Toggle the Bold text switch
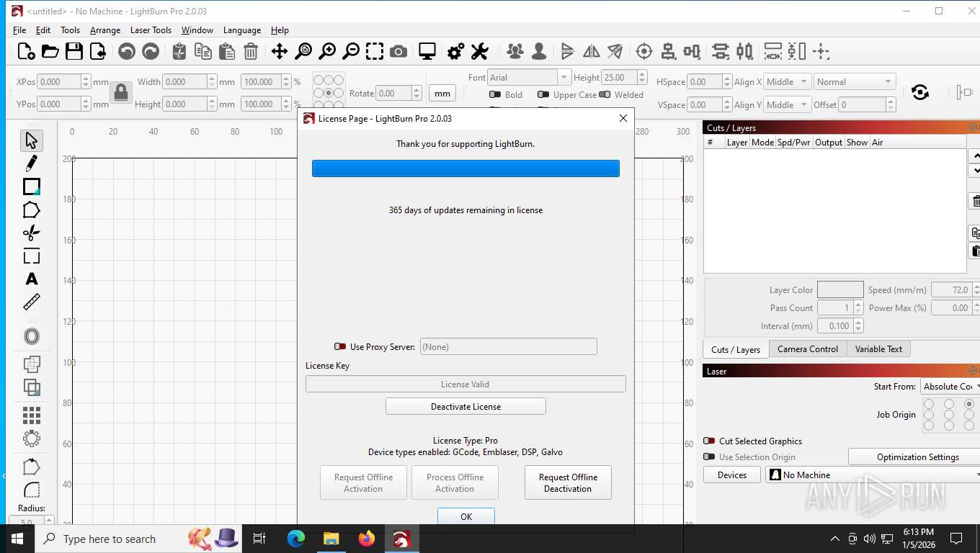Image resolution: width=980 pixels, height=553 pixels. pyautogui.click(x=495, y=94)
